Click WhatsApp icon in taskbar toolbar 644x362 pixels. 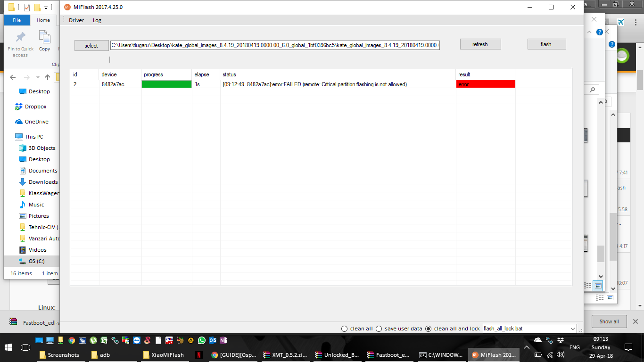click(202, 340)
